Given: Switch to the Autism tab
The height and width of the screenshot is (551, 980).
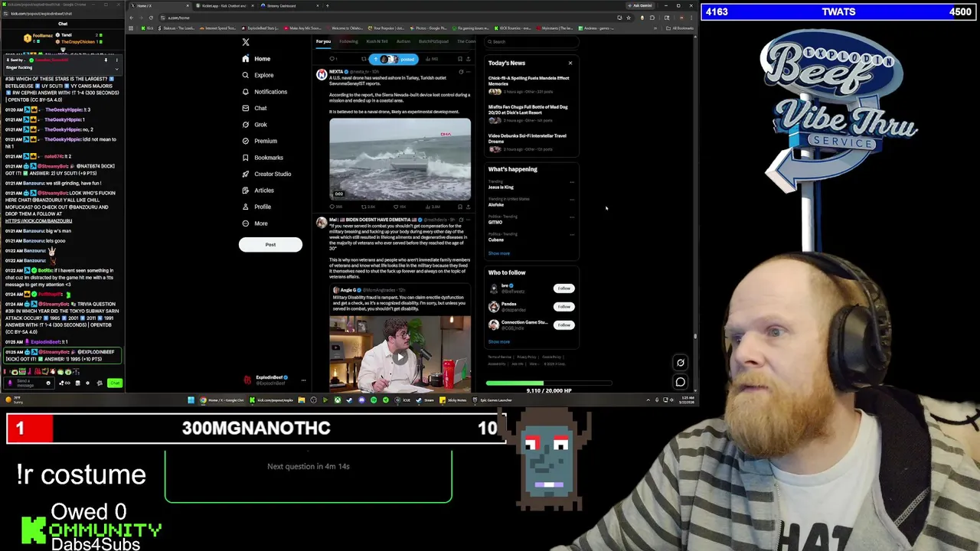Looking at the screenshot, I should [x=403, y=41].
